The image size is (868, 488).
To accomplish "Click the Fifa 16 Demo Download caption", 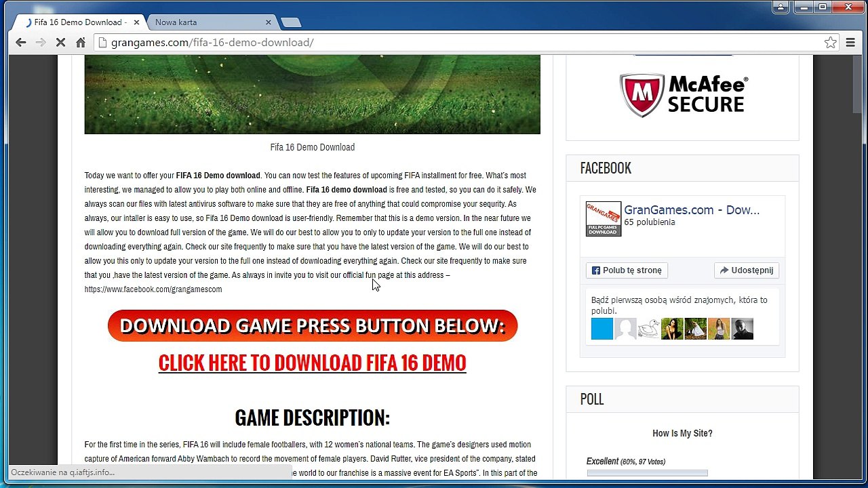I will coord(312,147).
